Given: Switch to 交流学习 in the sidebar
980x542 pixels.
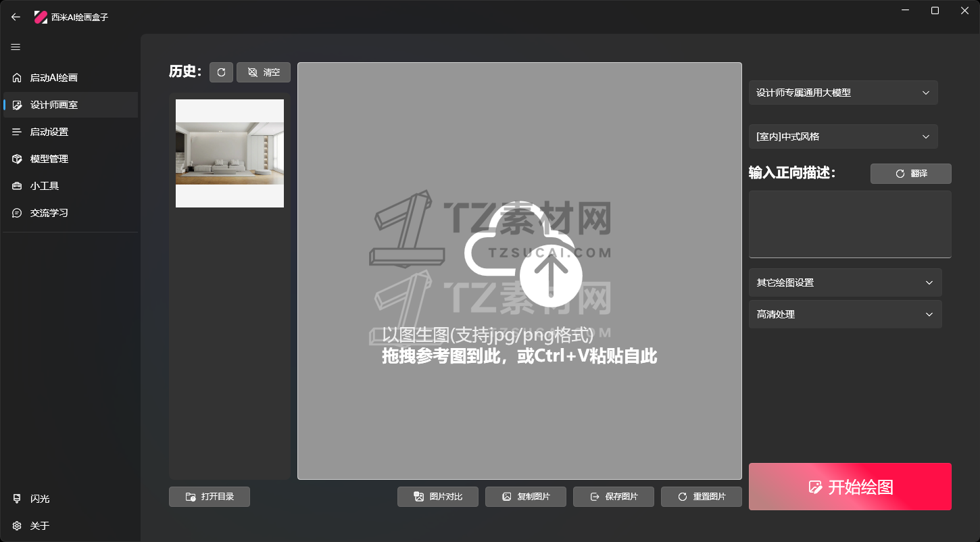Looking at the screenshot, I should [70, 213].
